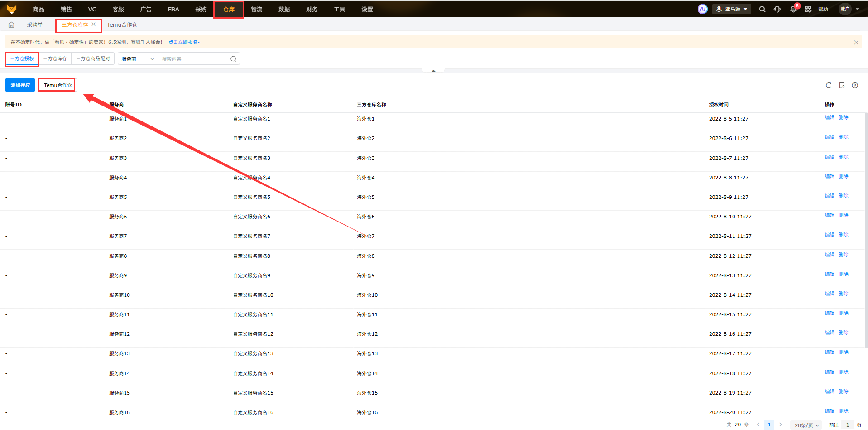Click the 点击立即报名 link

(x=185, y=42)
